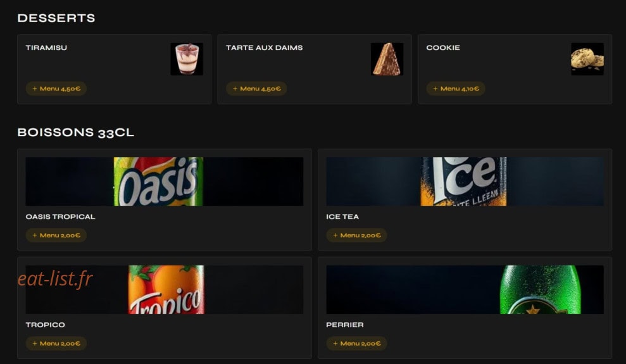Screen dimensions: 626x364
Task: Click the Tiramisu dessert photo
Action: (187, 59)
